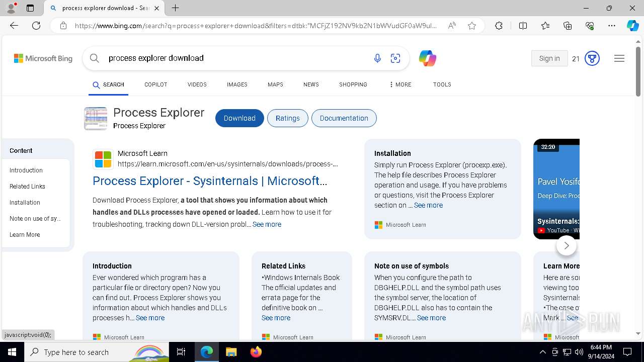The image size is (644, 362).
Task: Open the Extensions puzzle icon
Action: point(499,26)
